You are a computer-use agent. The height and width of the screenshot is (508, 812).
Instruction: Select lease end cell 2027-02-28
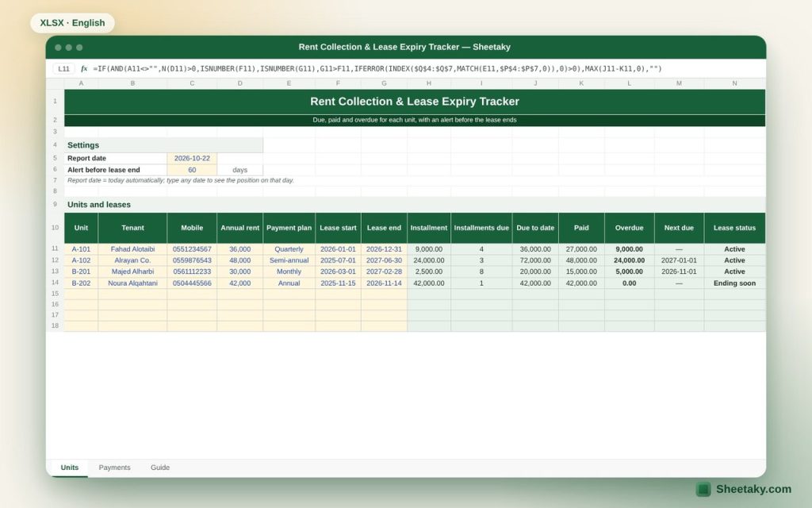pyautogui.click(x=384, y=271)
